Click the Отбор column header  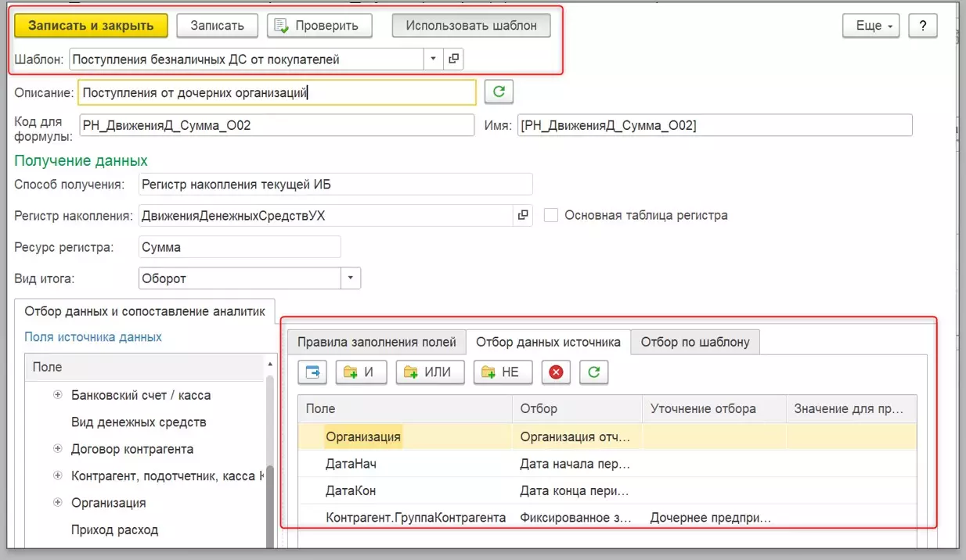(577, 409)
